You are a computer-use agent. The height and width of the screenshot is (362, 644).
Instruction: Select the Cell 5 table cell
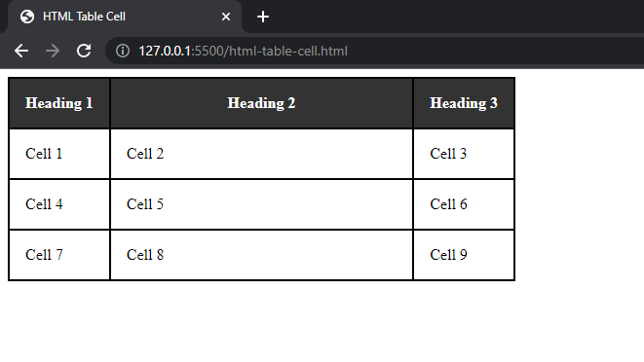point(262,204)
